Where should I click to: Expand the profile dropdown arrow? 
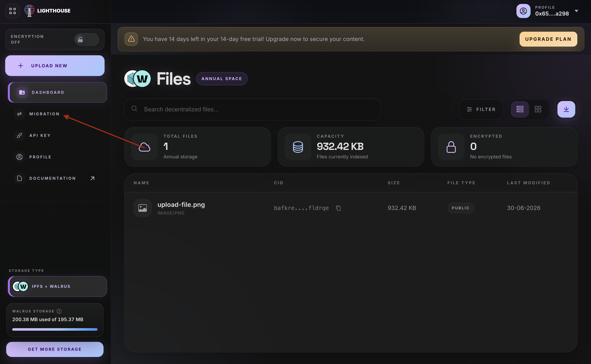(576, 11)
